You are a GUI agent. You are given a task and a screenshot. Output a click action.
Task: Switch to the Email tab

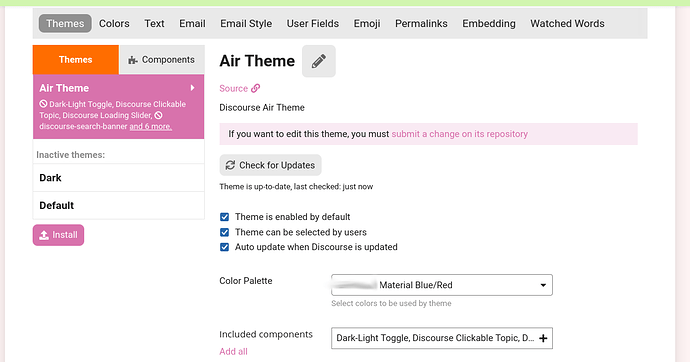[x=192, y=23]
